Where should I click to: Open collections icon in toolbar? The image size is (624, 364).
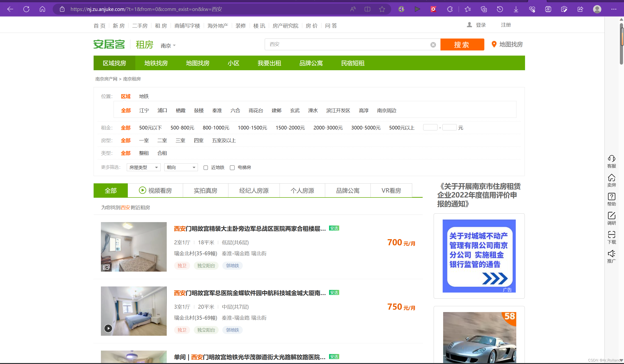[x=484, y=9]
